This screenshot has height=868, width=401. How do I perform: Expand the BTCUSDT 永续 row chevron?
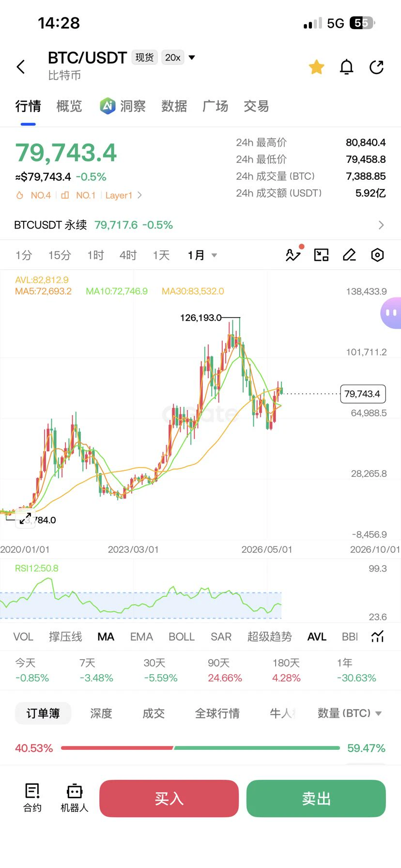point(381,225)
